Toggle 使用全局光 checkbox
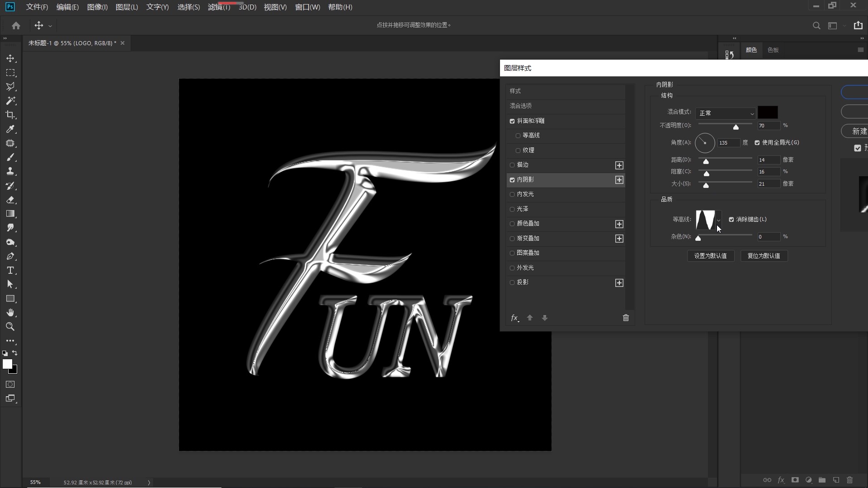 [x=757, y=143]
